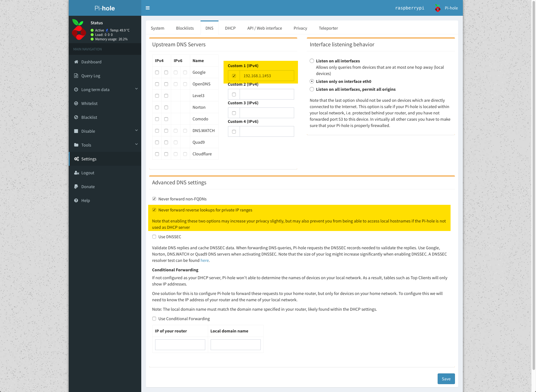Click the Help question mark icon

76,200
